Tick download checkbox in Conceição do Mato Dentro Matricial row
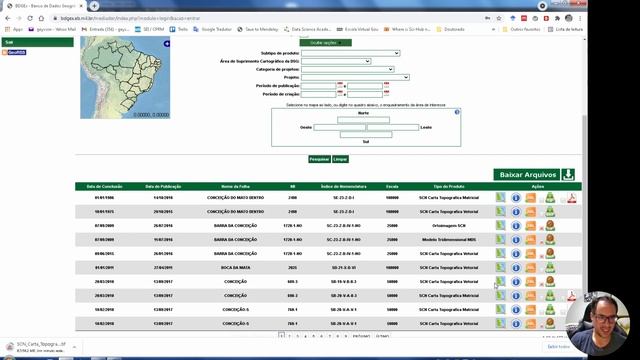Image resolution: width=640 pixels, height=360 pixels. [x=542, y=200]
